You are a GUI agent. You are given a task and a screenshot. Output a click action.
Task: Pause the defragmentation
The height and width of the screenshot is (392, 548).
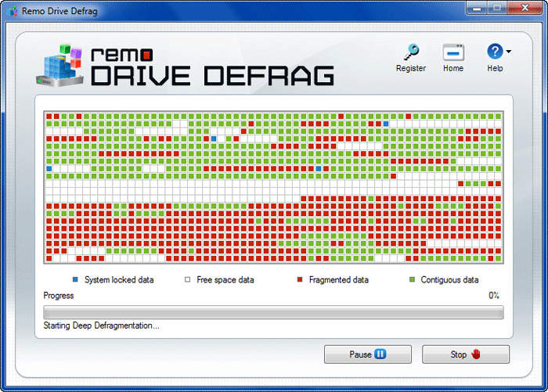click(x=368, y=354)
